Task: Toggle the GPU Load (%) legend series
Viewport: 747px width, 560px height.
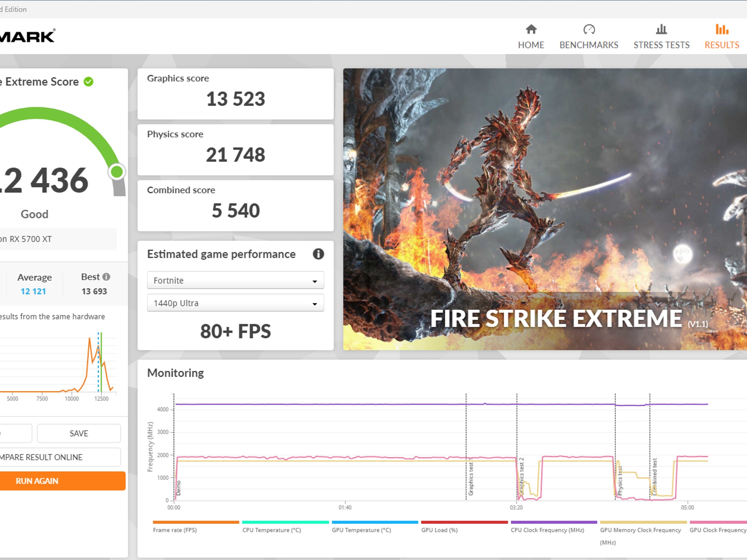Action: point(439,530)
